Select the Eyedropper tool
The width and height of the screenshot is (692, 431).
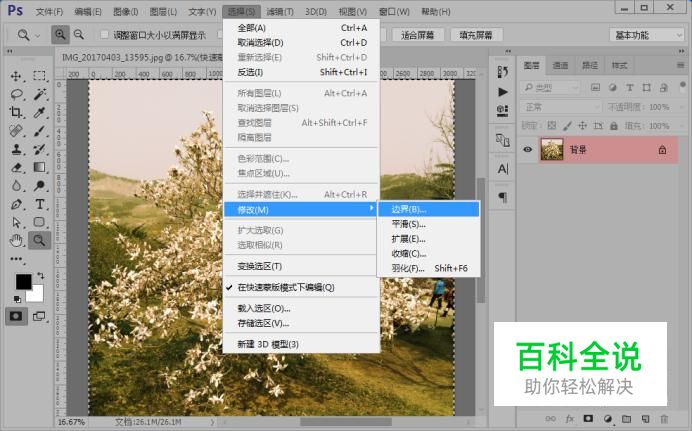[x=40, y=112]
